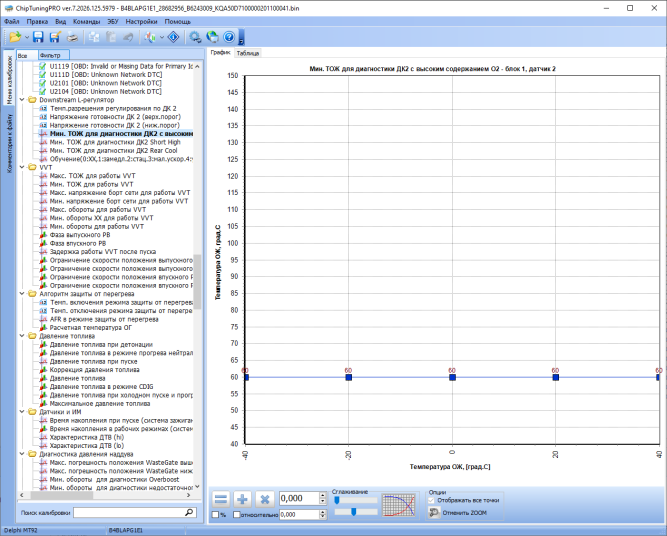Print using the printer toolbar icon

point(73,37)
